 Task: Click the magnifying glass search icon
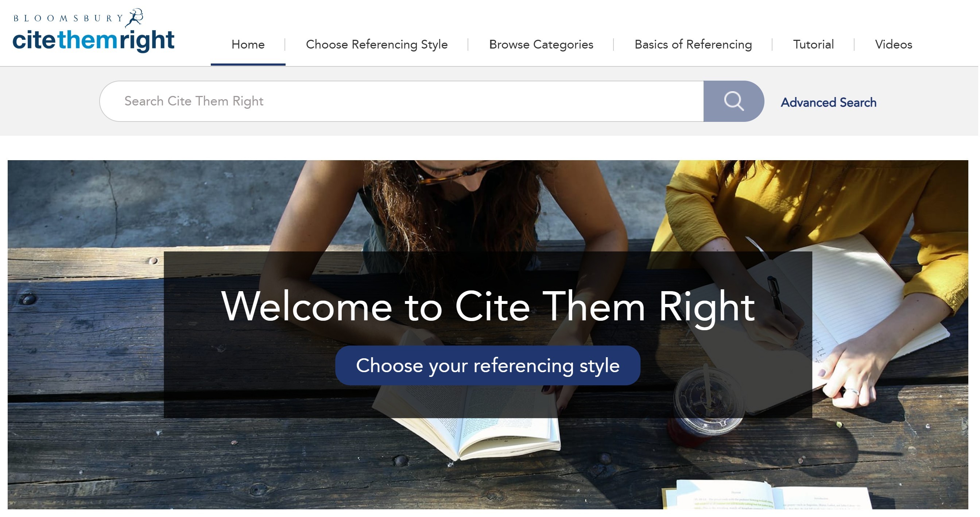[734, 101]
